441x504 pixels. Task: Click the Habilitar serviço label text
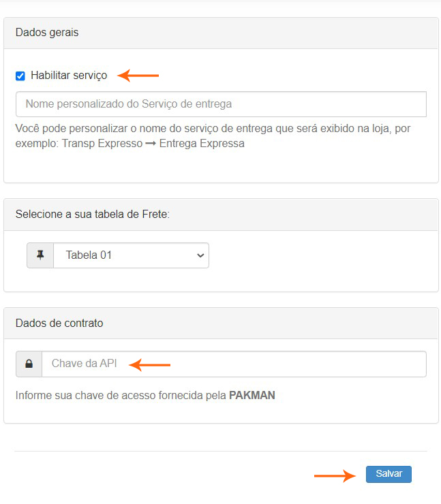tap(69, 76)
